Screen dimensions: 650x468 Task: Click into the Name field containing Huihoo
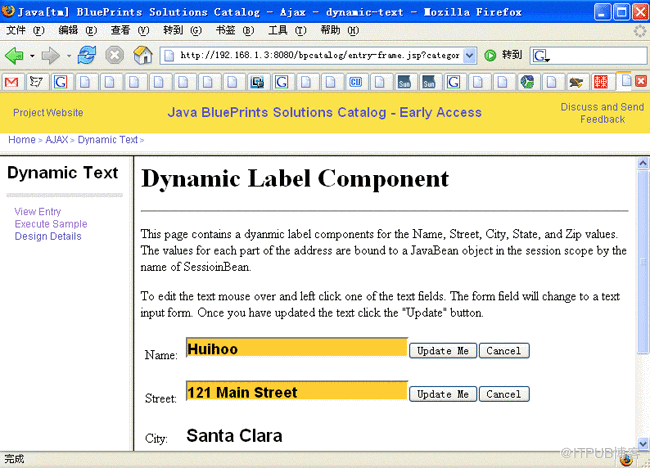point(297,347)
